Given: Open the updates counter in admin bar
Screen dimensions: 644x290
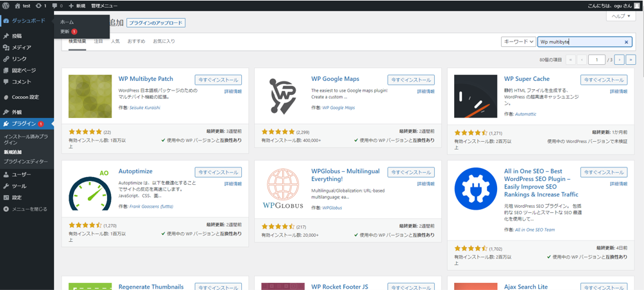Looking at the screenshot, I should click(x=40, y=6).
